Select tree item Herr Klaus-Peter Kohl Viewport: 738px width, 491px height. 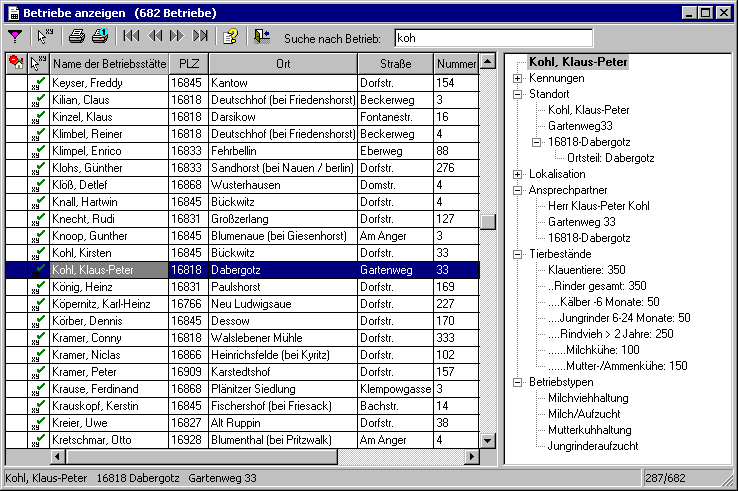[x=599, y=206]
